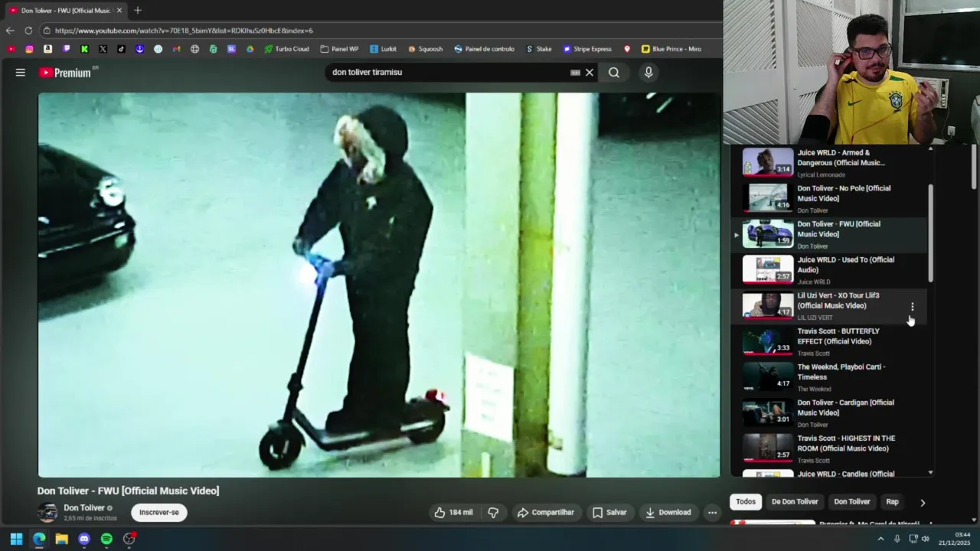Viewport: 980px width, 551px height.
Task: Open the Squoosh bookmark
Action: [425, 49]
